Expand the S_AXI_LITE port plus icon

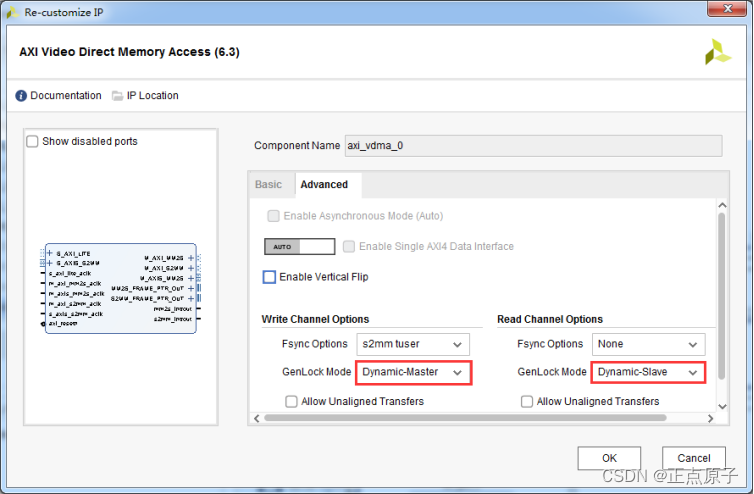pyautogui.click(x=50, y=253)
